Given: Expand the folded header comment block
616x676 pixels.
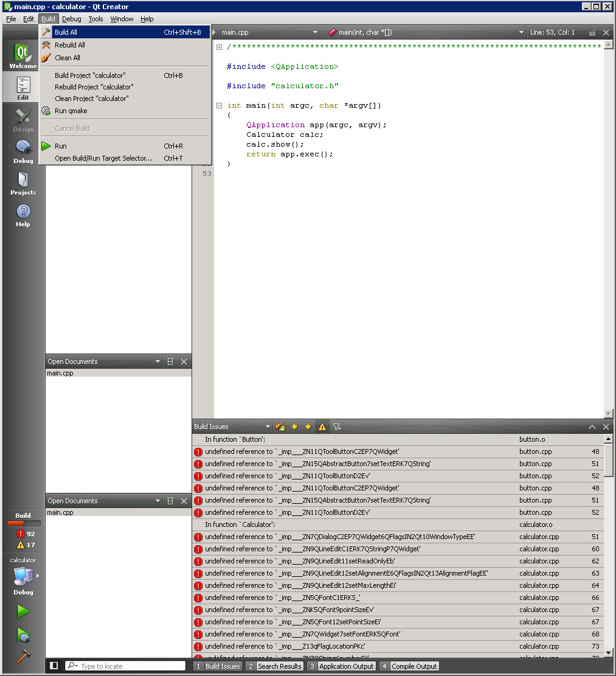Looking at the screenshot, I should coord(220,47).
